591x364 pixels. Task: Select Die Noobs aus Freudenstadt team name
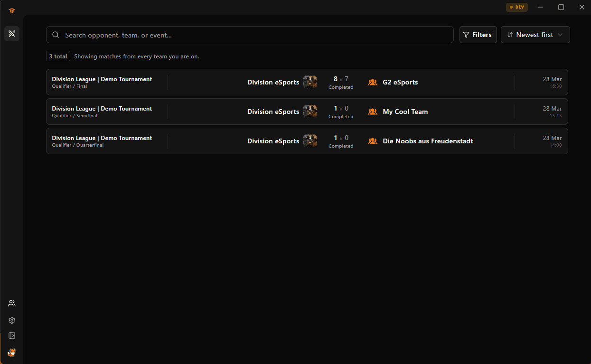coord(428,141)
